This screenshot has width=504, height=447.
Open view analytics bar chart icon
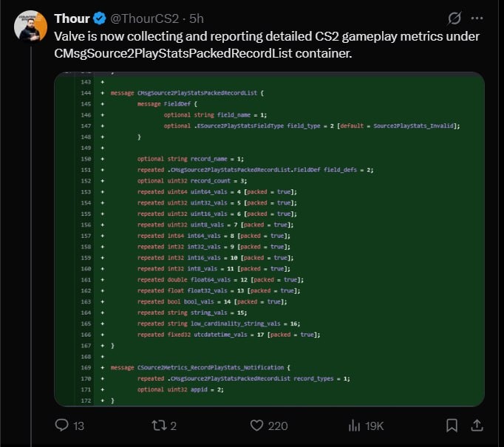click(x=355, y=425)
